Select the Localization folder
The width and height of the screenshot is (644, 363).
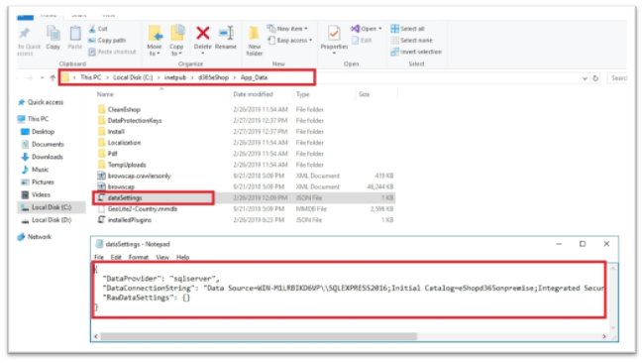[120, 143]
